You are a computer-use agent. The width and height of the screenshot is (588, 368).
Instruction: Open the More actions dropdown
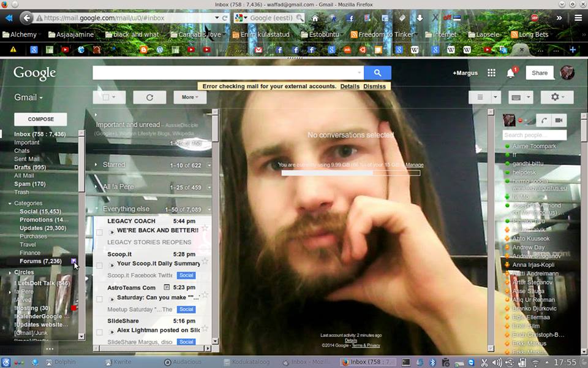190,98
